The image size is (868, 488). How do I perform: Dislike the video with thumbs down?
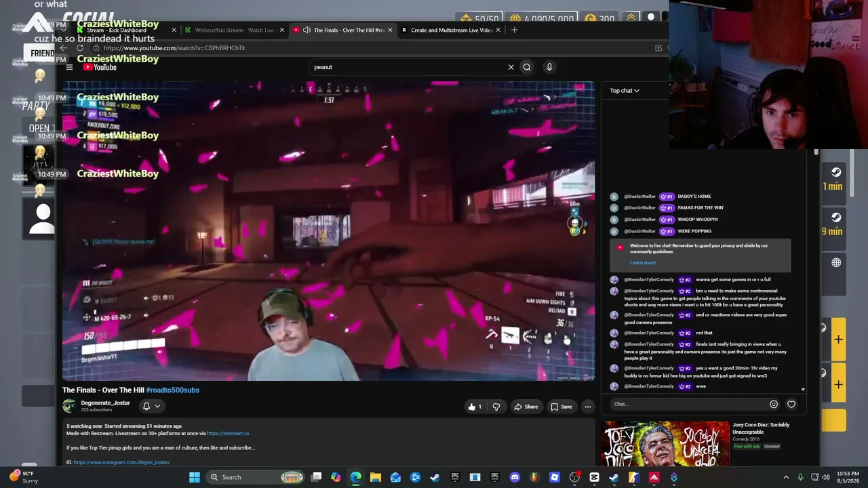point(496,407)
